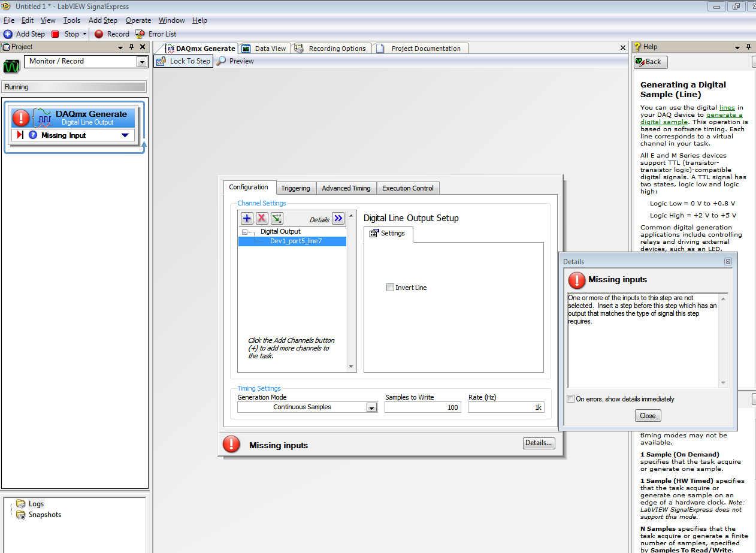
Task: Click the Preview magnifier icon
Action: (x=221, y=61)
